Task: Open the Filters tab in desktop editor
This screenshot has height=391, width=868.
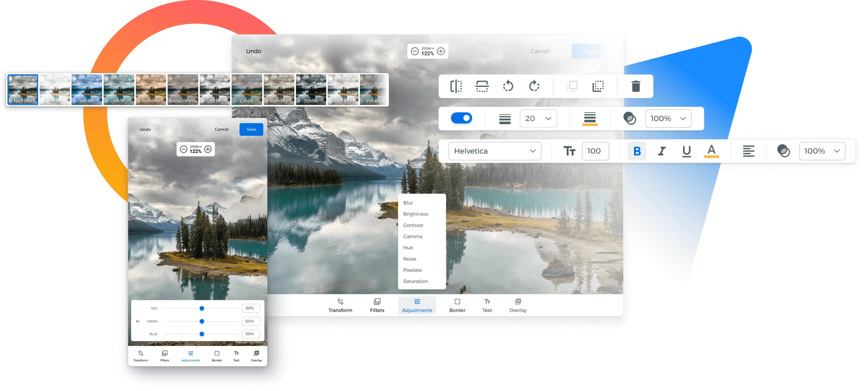Action: coord(377,305)
